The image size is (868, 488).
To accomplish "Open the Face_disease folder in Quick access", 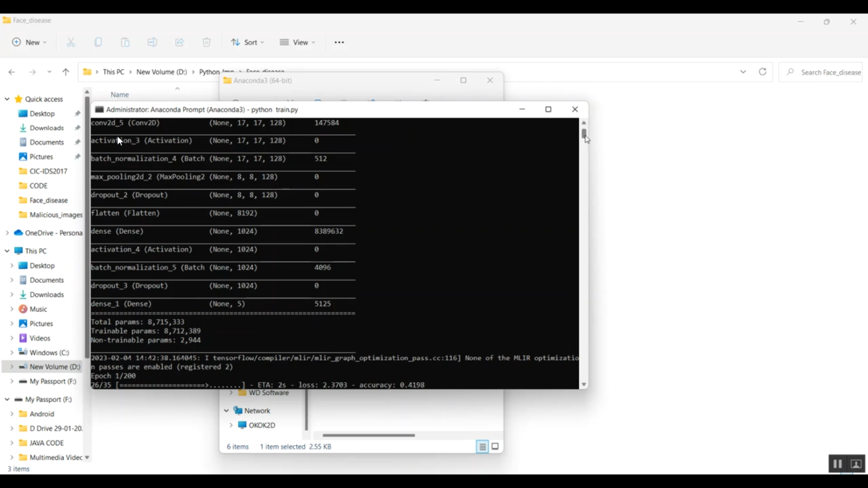I will click(49, 200).
